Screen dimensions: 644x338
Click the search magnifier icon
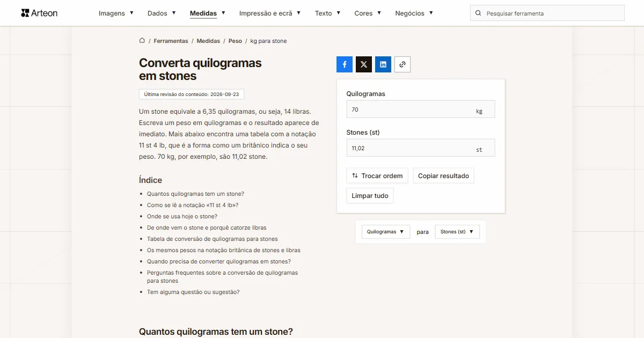click(x=478, y=13)
